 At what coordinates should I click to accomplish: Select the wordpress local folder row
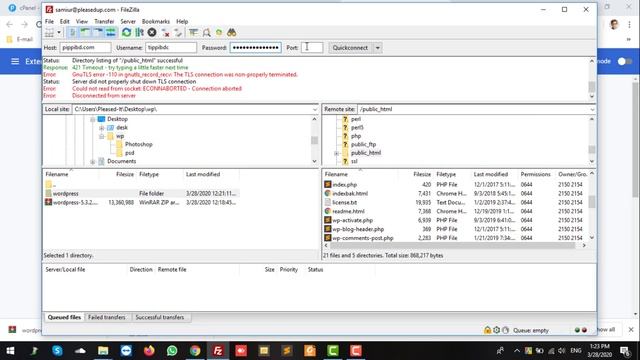point(142,193)
